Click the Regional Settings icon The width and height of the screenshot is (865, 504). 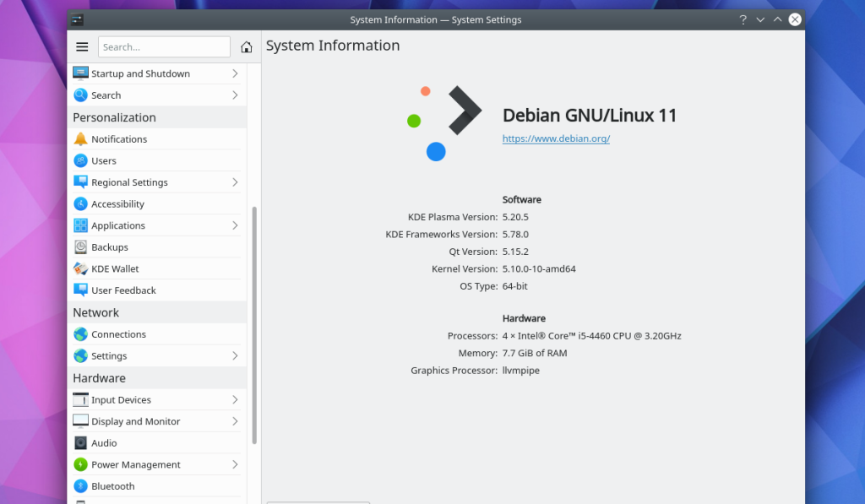(80, 182)
